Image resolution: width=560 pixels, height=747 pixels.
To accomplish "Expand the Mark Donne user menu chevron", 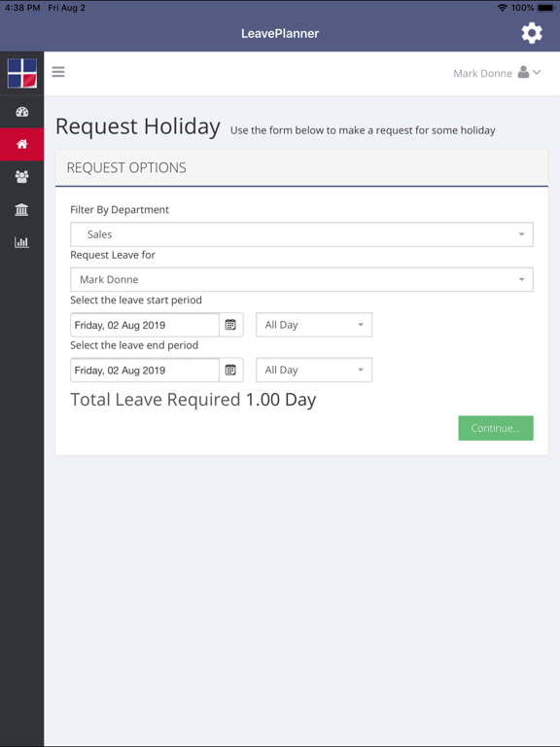I will click(537, 72).
